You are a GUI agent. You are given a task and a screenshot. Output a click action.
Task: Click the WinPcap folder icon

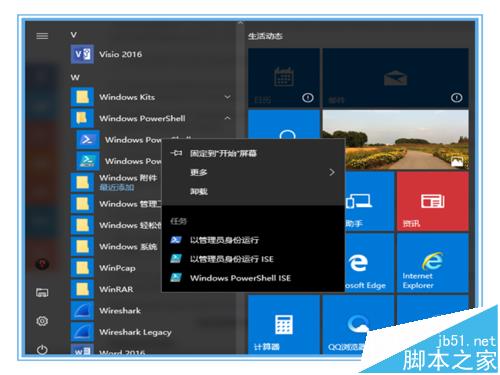click(x=82, y=268)
